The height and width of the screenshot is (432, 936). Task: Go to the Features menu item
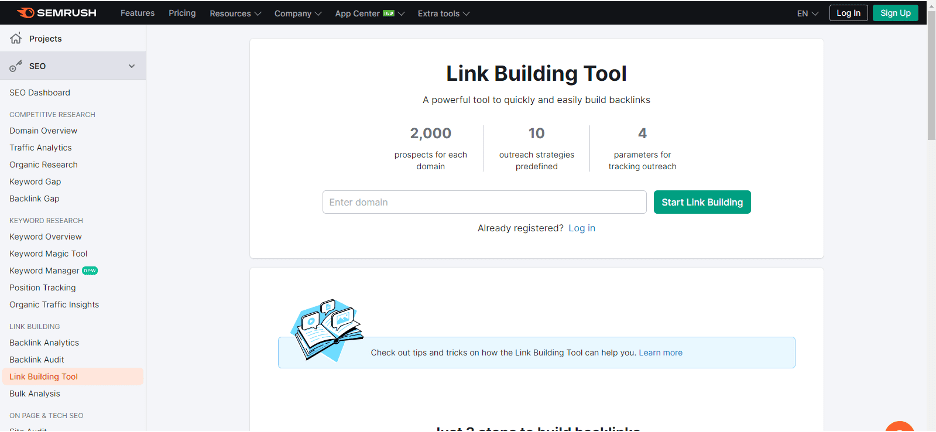pyautogui.click(x=137, y=13)
